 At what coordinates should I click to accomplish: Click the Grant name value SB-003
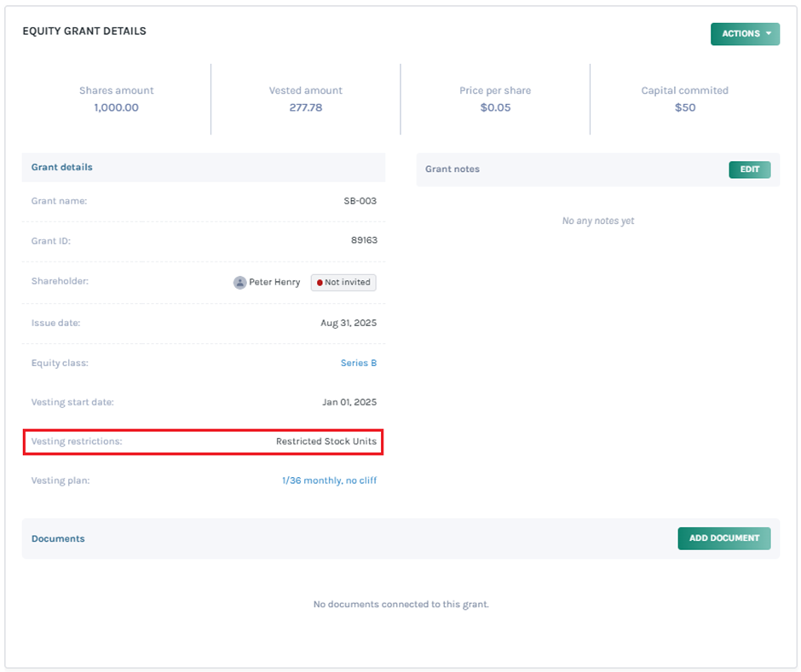pos(360,201)
